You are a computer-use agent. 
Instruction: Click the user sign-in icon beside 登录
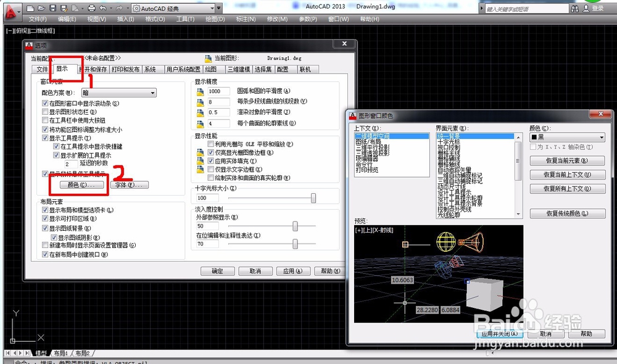pos(586,9)
